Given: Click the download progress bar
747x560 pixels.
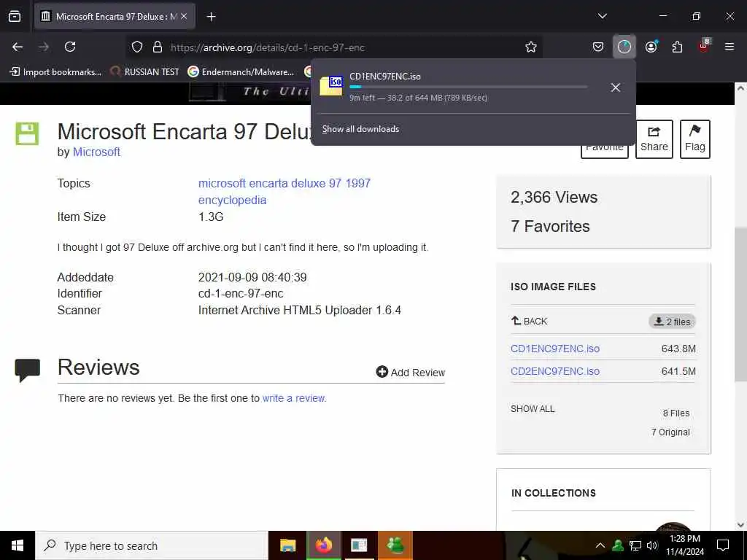Looking at the screenshot, I should tap(468, 87).
